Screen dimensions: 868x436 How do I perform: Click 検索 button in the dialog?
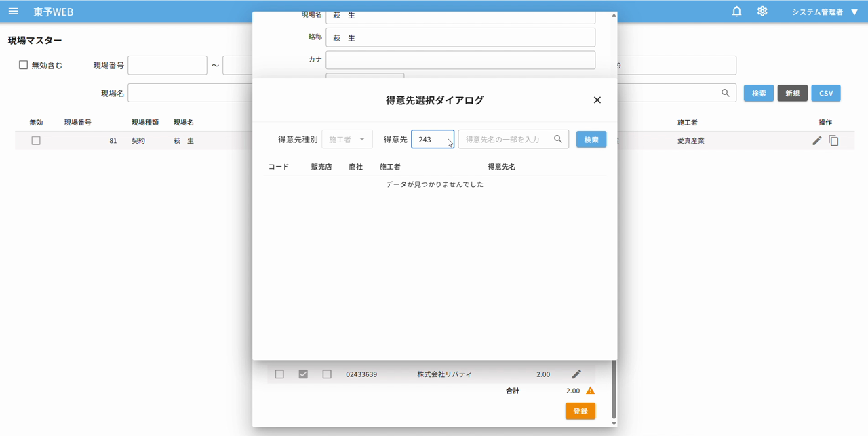[591, 139]
